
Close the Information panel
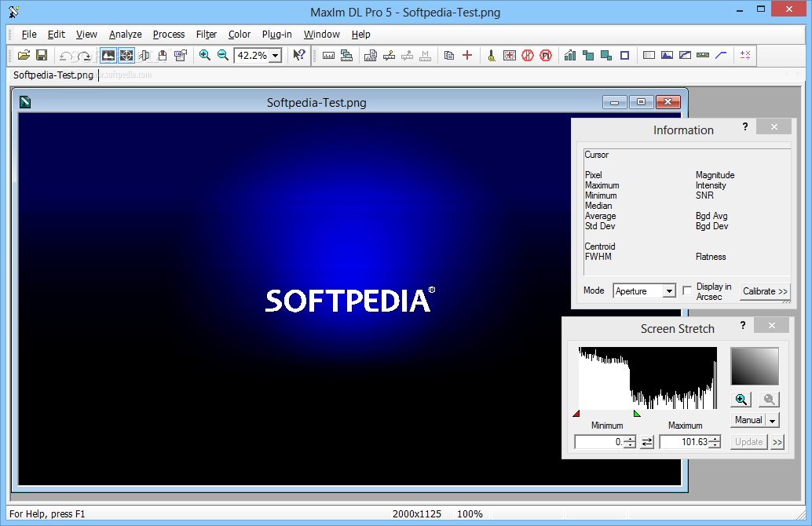click(774, 127)
